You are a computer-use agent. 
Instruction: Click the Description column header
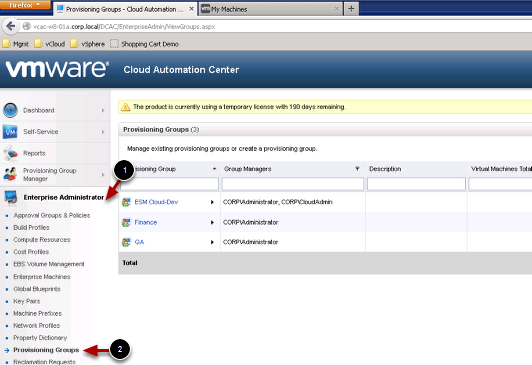click(385, 169)
